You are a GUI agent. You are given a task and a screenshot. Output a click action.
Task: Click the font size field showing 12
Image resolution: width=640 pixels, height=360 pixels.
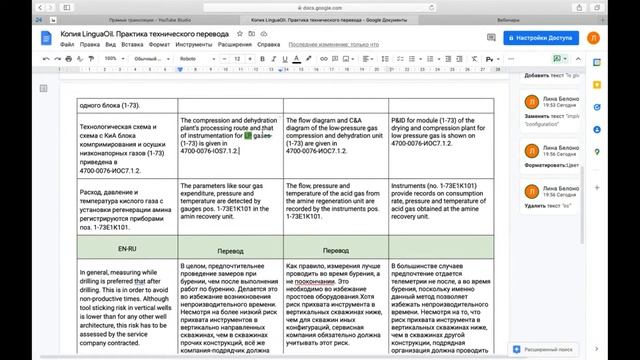tap(237, 59)
